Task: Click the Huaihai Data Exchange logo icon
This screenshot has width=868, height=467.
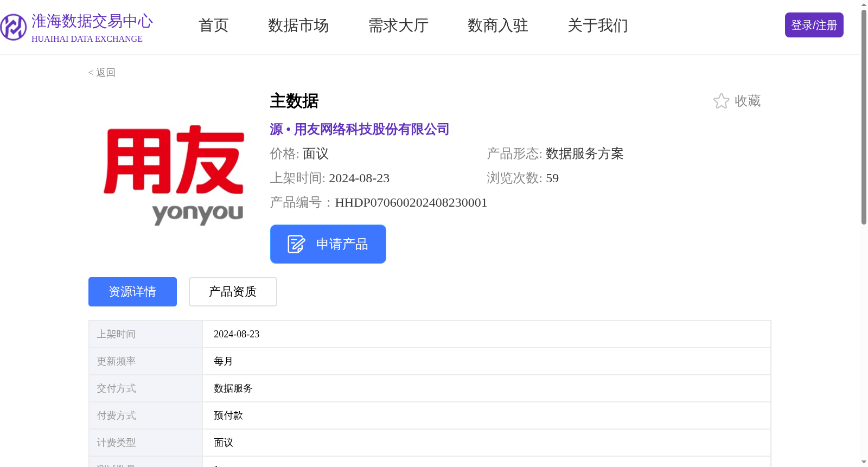Action: pyautogui.click(x=14, y=27)
